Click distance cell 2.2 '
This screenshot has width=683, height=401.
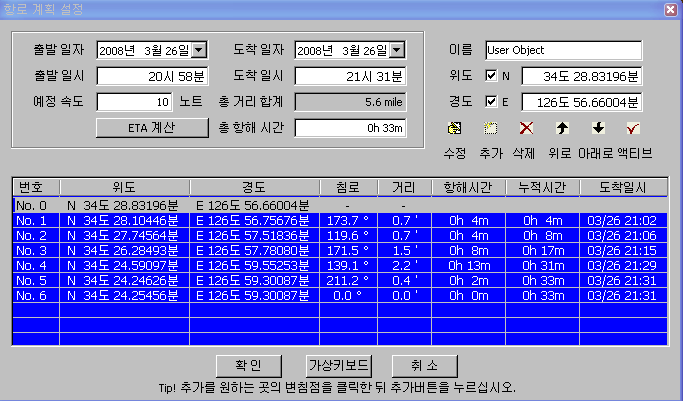pos(404,266)
